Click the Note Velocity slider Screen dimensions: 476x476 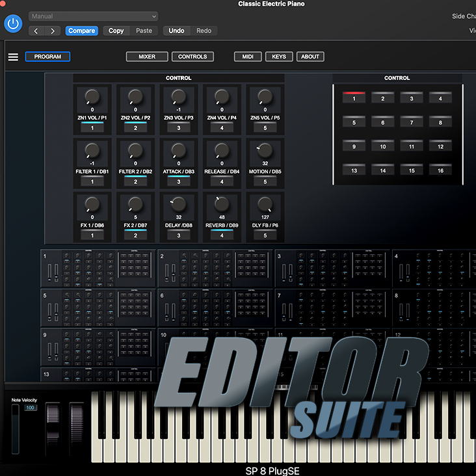16,429
